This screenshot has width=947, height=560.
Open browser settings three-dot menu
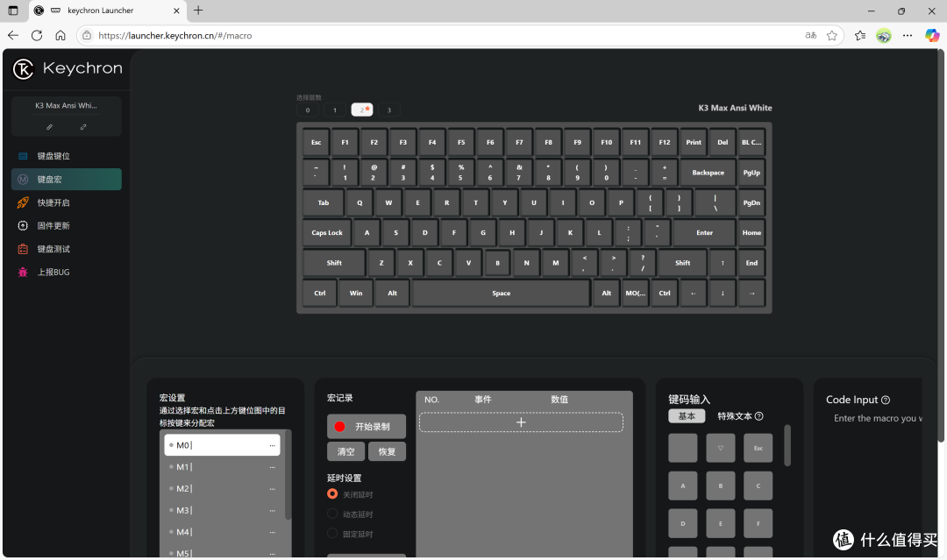point(908,36)
